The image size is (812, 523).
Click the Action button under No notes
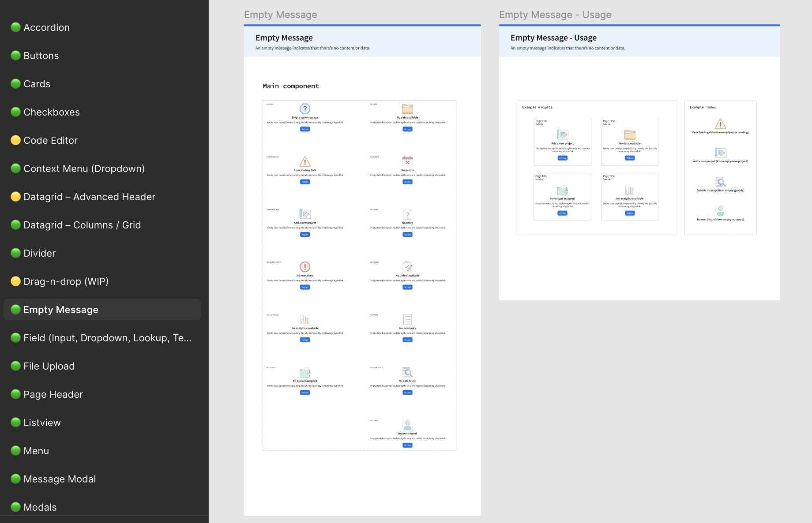tap(407, 235)
